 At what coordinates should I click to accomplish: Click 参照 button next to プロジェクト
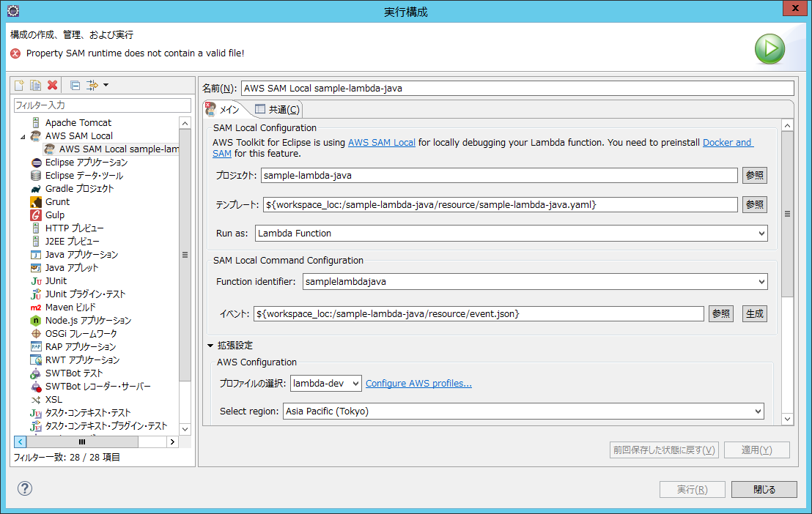tap(755, 176)
